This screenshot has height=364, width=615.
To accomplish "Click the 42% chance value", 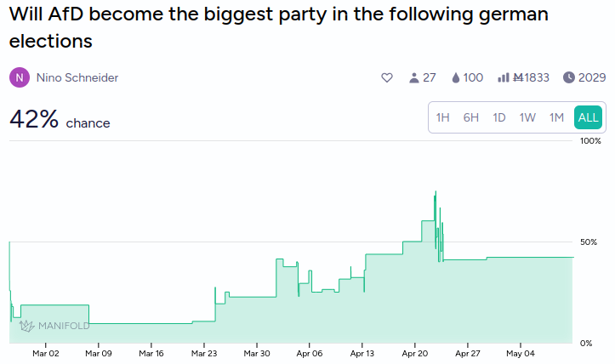I will pos(34,119).
